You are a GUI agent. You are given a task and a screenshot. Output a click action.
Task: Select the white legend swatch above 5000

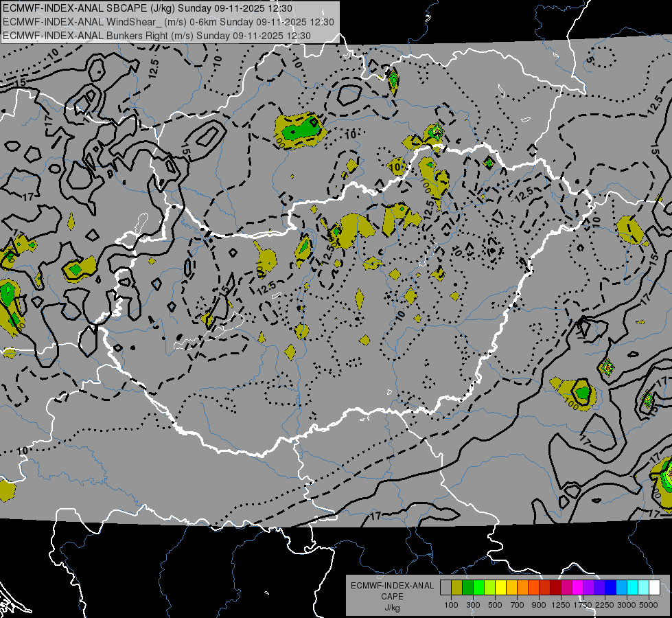point(654,588)
